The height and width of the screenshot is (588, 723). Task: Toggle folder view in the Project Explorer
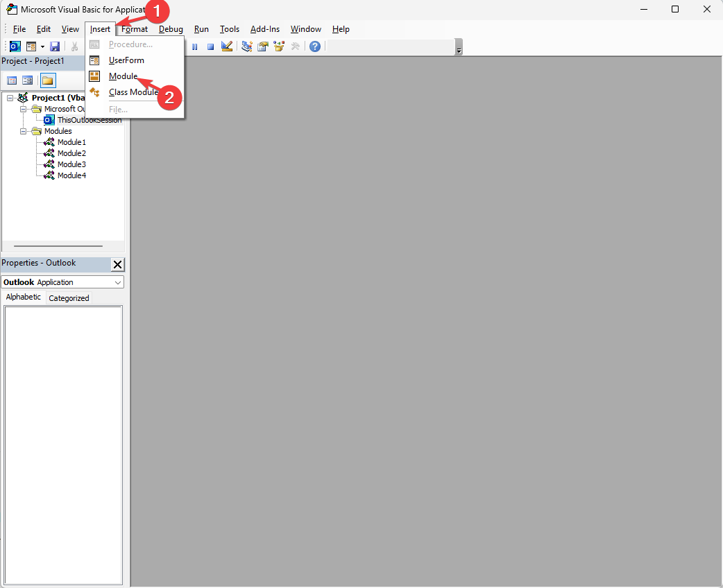tap(47, 80)
